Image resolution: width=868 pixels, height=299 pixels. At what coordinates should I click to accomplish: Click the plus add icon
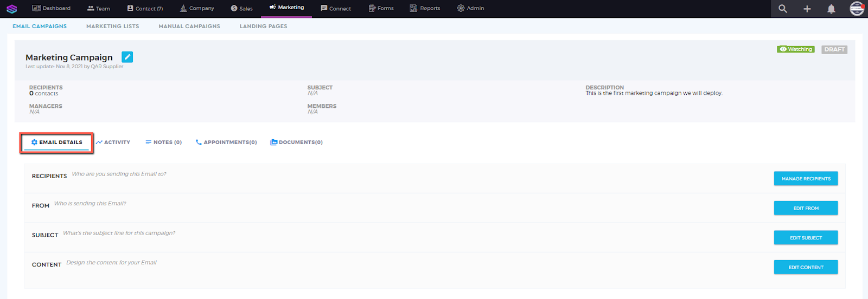pos(807,9)
